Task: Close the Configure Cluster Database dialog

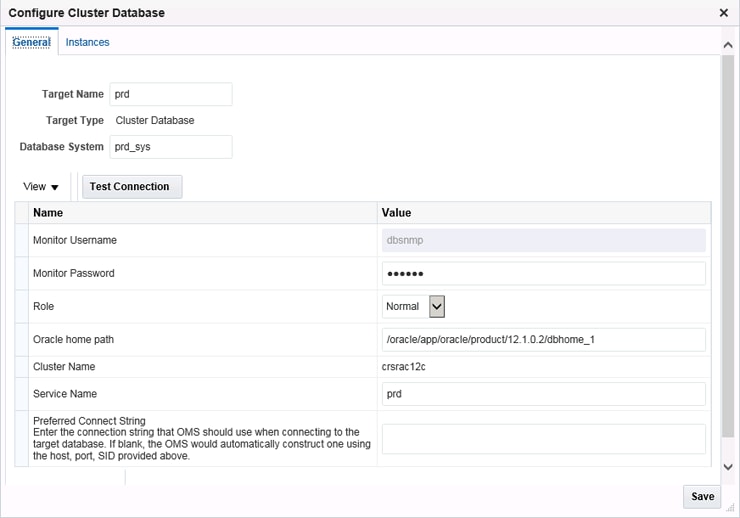Action: coord(724,13)
